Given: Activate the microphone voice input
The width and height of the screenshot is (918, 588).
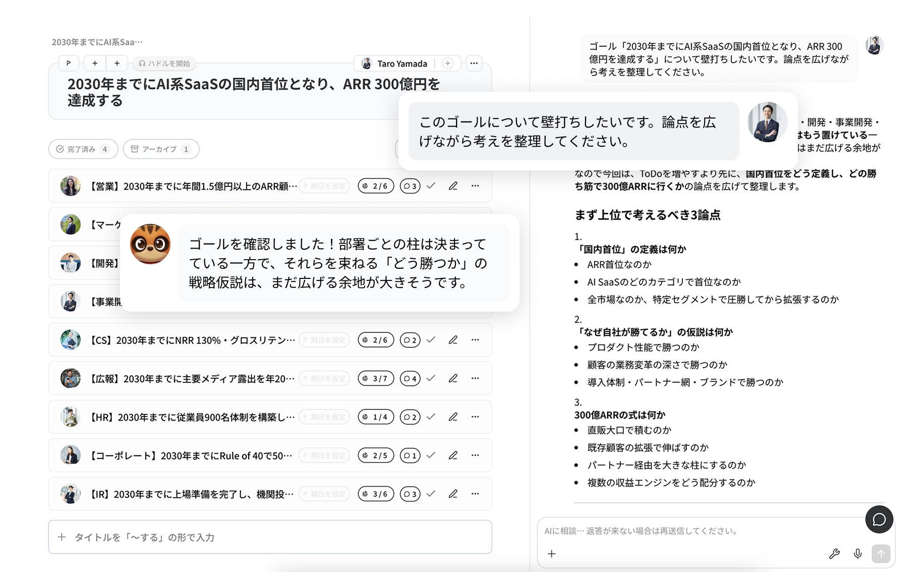Looking at the screenshot, I should tap(857, 554).
